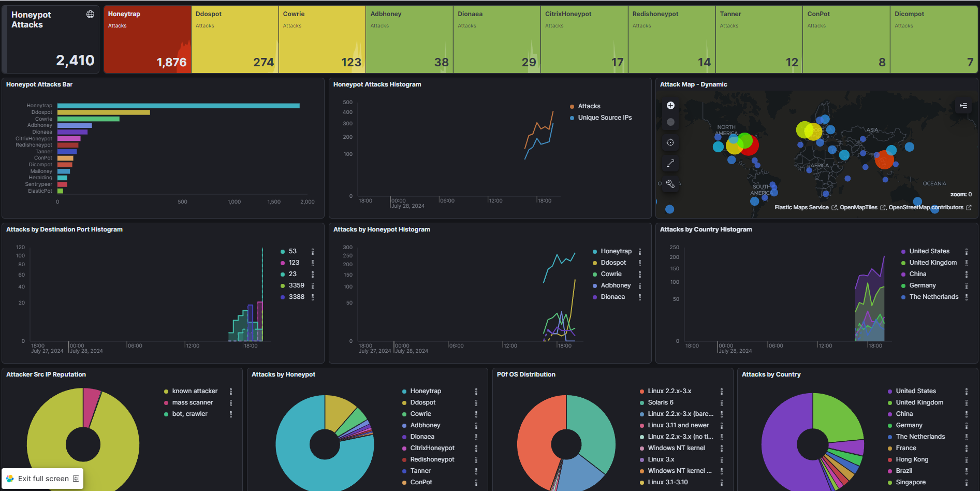Click the mass scanner legend color dot

click(x=166, y=403)
